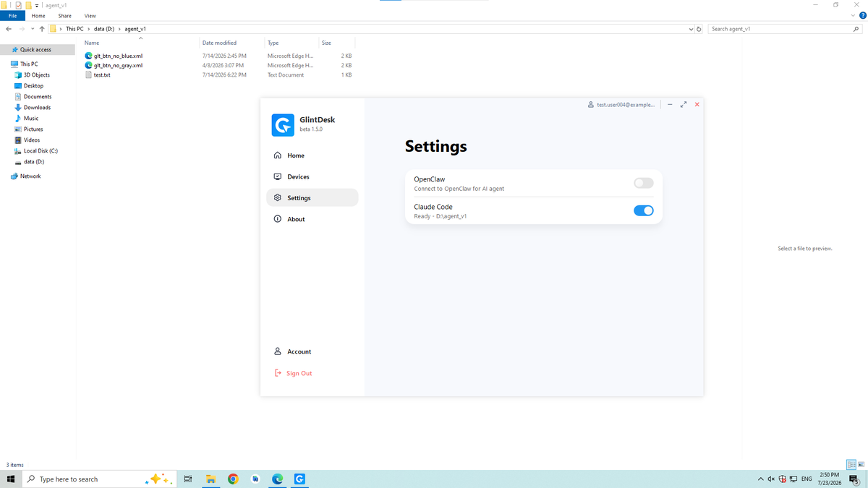The width and height of the screenshot is (868, 488).
Task: Open Local Disk (C:) in navigation pane
Action: [x=41, y=150]
